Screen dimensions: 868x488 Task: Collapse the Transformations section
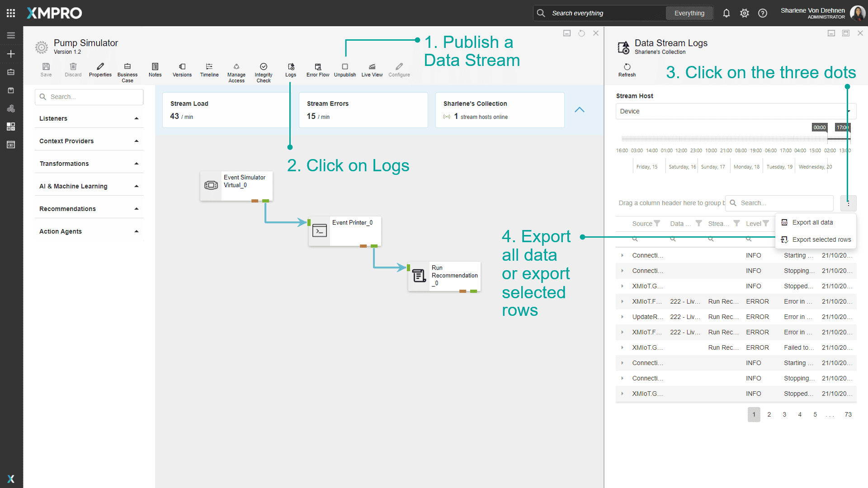137,164
